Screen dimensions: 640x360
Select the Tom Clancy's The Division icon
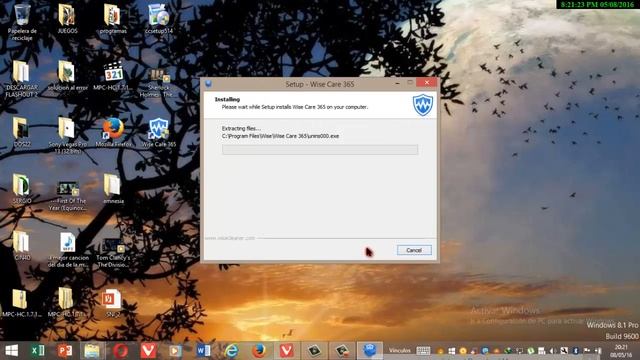pyautogui.click(x=113, y=253)
